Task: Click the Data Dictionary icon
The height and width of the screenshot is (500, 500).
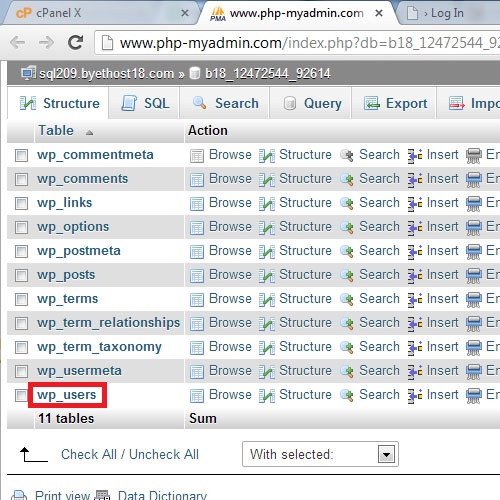Action: tap(103, 495)
